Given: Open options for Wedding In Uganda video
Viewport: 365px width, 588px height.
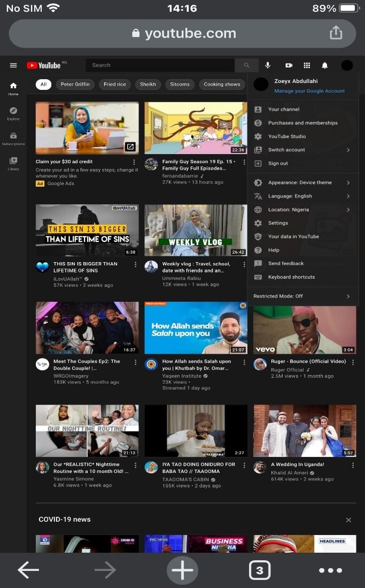Looking at the screenshot, I should pyautogui.click(x=353, y=465).
